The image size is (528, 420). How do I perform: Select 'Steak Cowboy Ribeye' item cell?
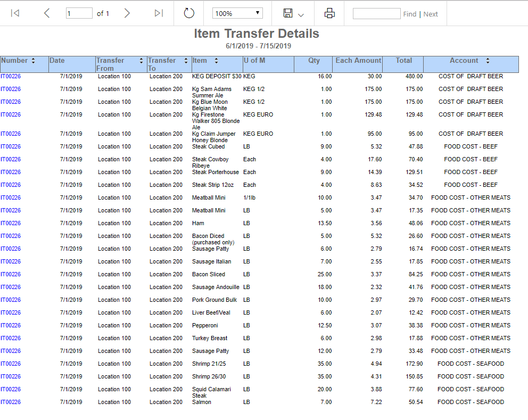210,163
